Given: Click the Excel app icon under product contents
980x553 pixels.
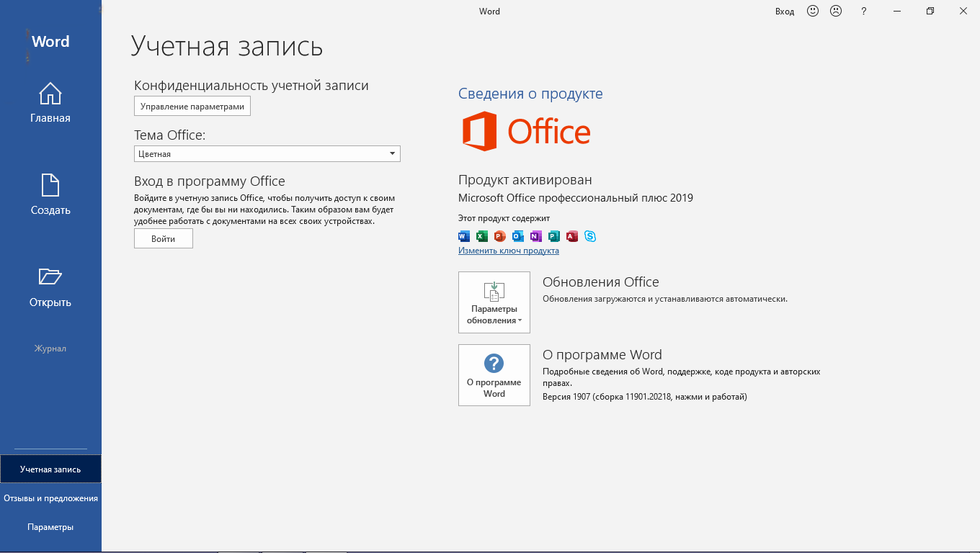Looking at the screenshot, I should pos(482,236).
